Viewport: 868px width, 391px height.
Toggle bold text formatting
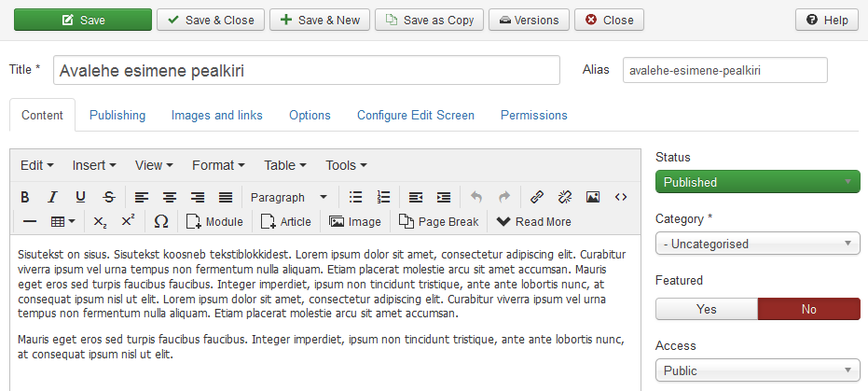(24, 197)
